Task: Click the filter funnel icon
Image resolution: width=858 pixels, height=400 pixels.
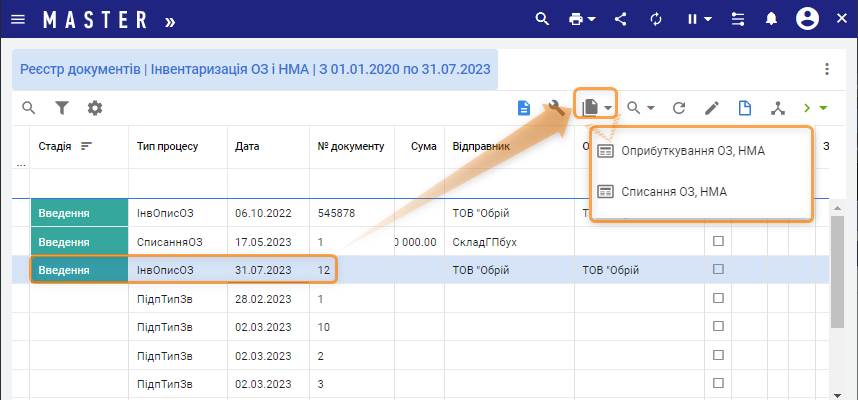Action: click(x=62, y=108)
